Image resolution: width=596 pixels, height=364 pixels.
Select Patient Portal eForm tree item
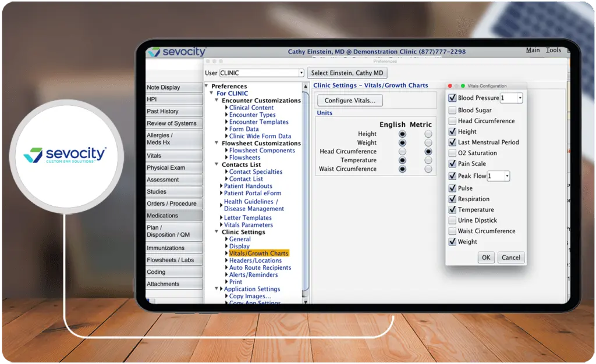click(253, 193)
